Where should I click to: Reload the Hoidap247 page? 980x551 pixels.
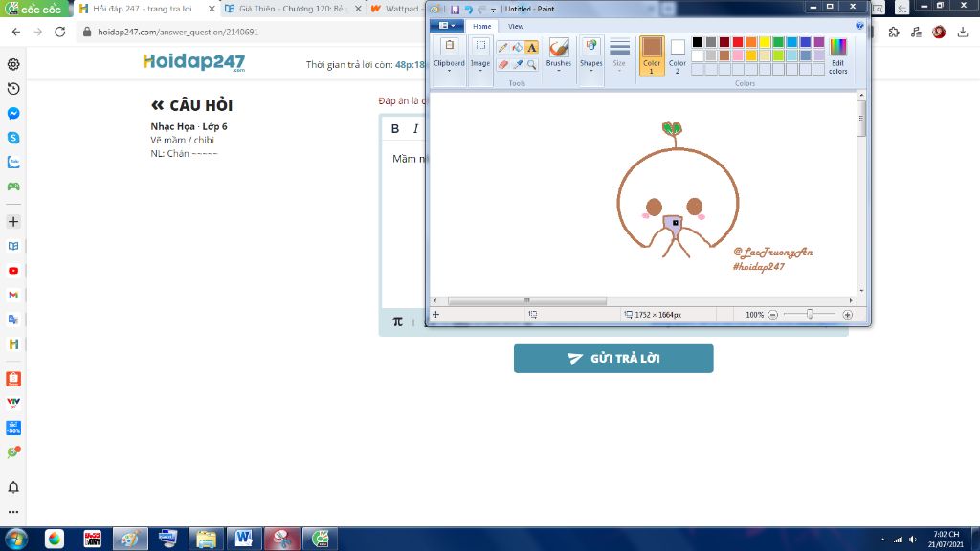[60, 32]
